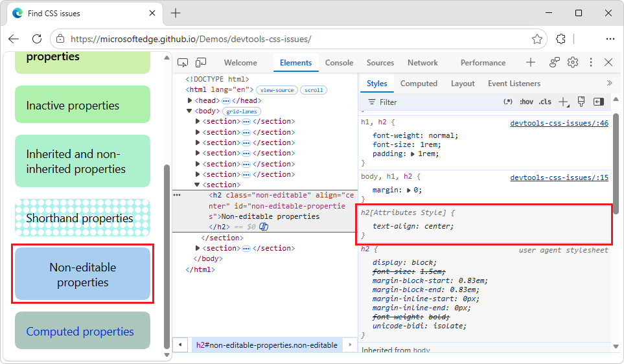Switch to the Layout pane tab
This screenshot has width=624, height=364.
click(463, 84)
